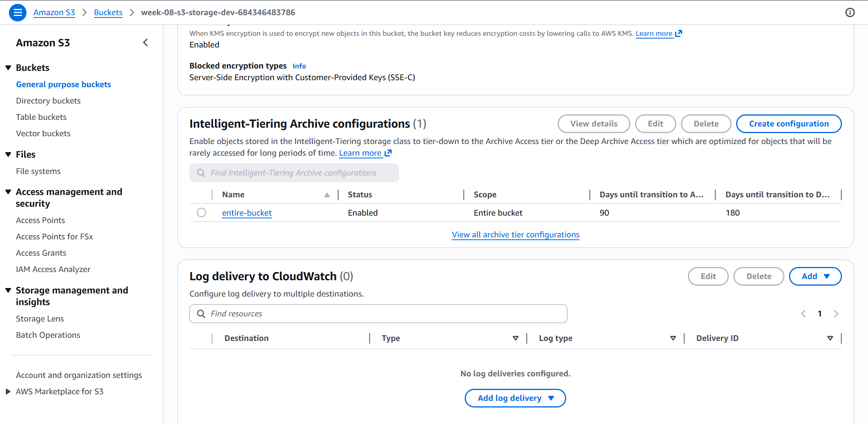Open Batch Operations in the sidebar
868x425 pixels.
[48, 335]
